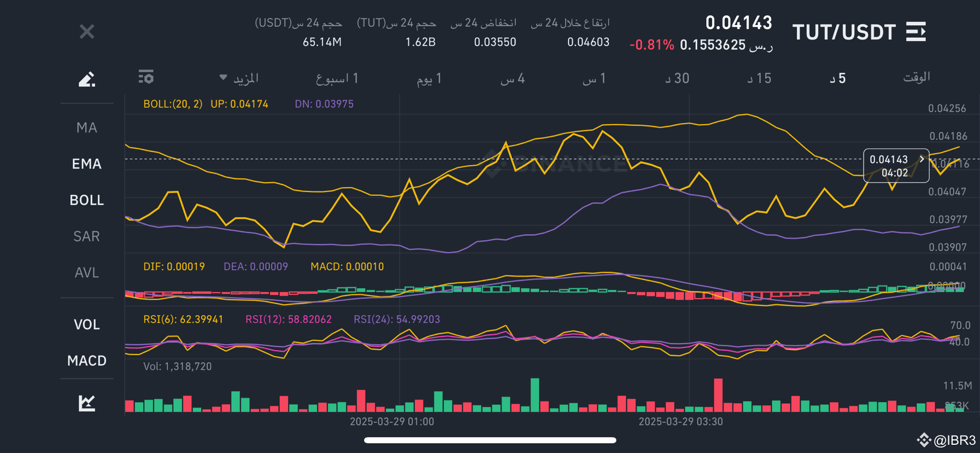The width and height of the screenshot is (980, 453).
Task: Select the 4 س timeframe
Action: (x=513, y=78)
